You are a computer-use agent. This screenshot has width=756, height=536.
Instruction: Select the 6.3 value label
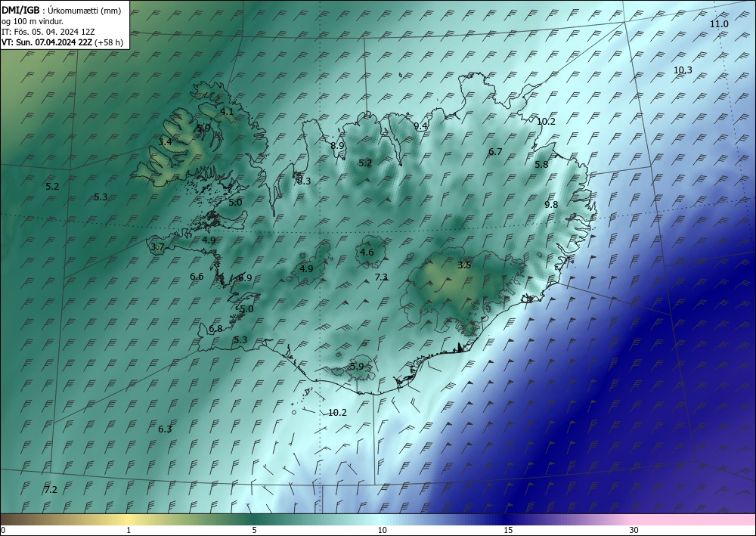click(165, 429)
